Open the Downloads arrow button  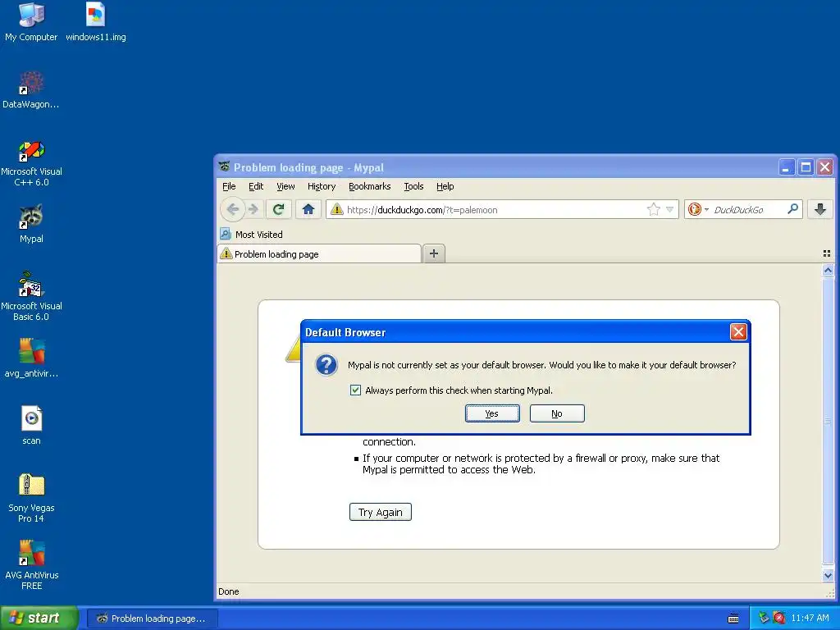coord(820,209)
